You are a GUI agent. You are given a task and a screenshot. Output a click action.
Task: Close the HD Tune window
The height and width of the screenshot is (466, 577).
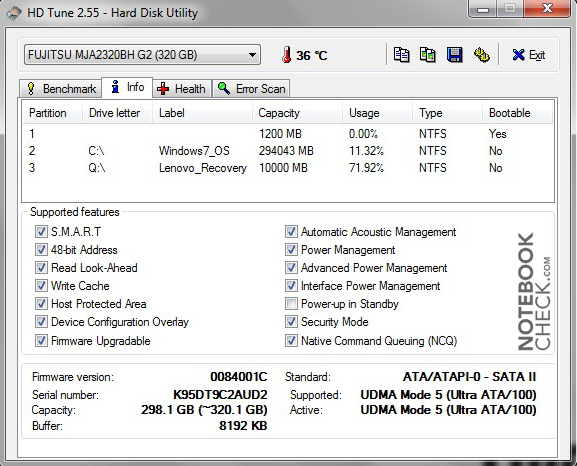[x=547, y=8]
